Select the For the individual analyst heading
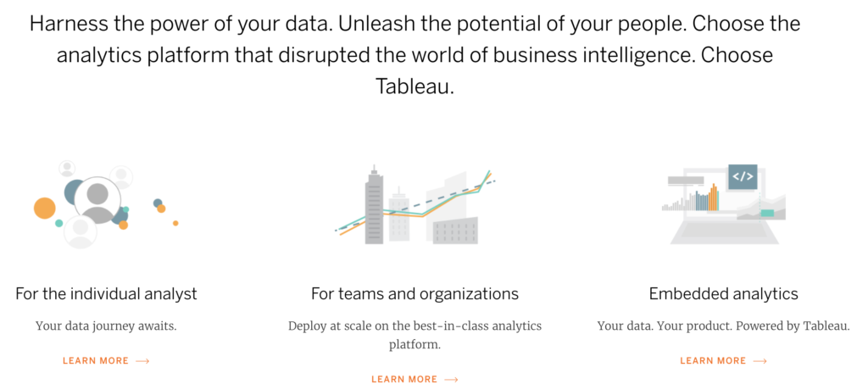Viewport: 868px width, 384px height. [106, 293]
